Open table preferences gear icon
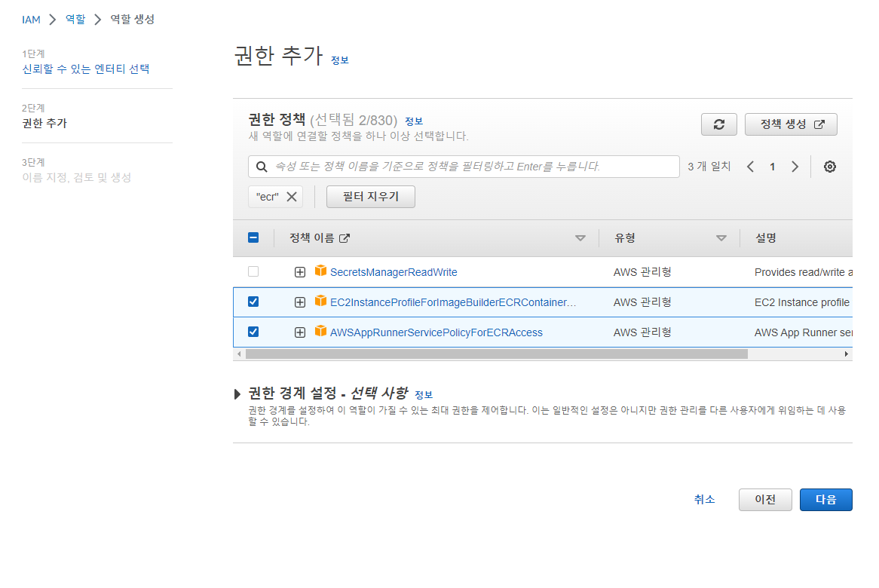The width and height of the screenshot is (879, 588). (x=830, y=167)
